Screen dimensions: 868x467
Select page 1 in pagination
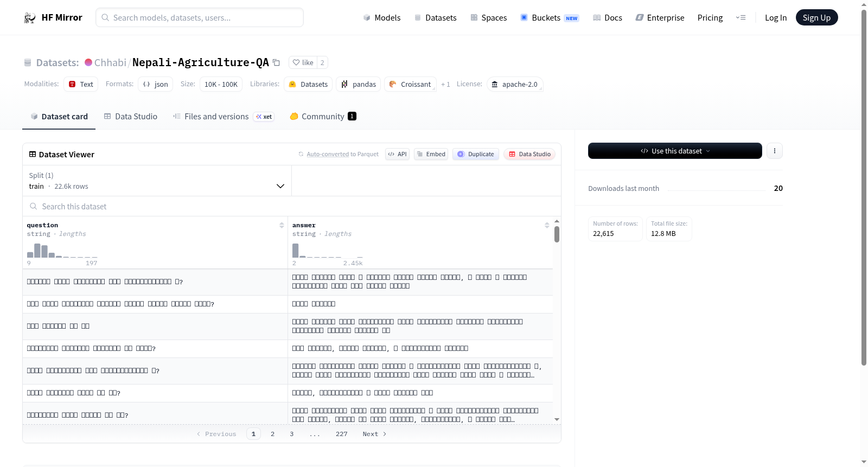click(x=253, y=434)
